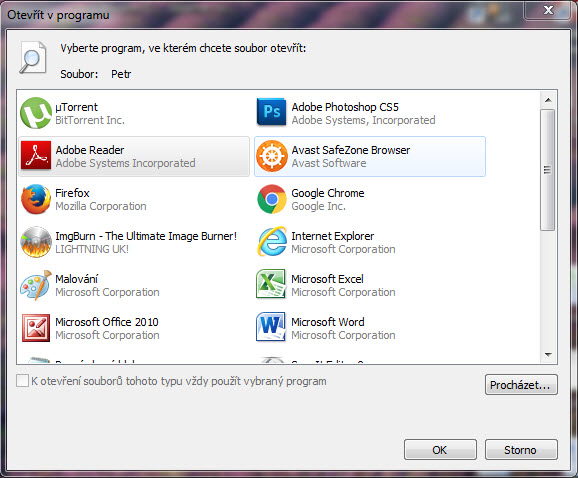Click the 'Avast Software' publisher text
The image size is (578, 478).
coord(329,163)
